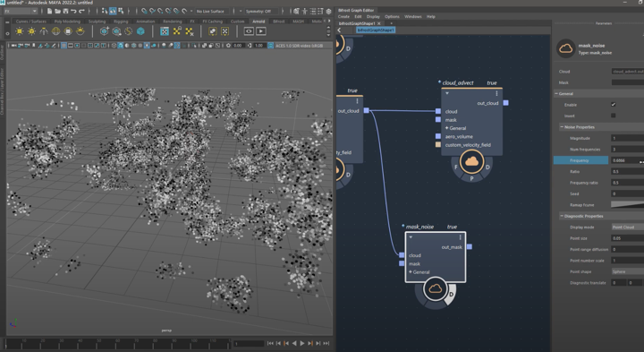The image size is (644, 352).
Task: Open the FX menu set dropdown
Action: click(21, 11)
